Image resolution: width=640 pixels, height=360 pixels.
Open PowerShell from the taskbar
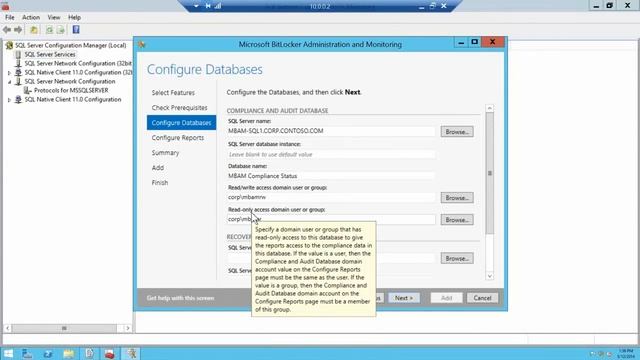click(48, 353)
